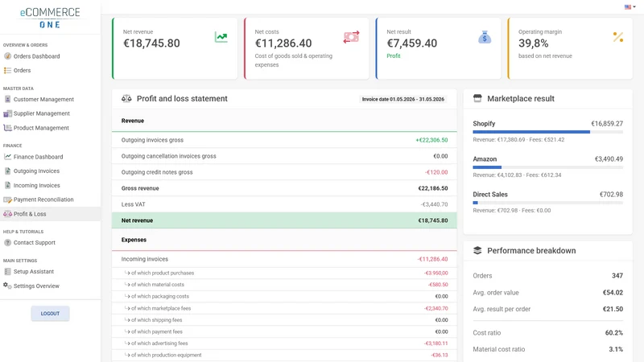Screen dimensions: 644x362
Task: Click the Cost ratio value 60.2%
Action: [614, 333]
